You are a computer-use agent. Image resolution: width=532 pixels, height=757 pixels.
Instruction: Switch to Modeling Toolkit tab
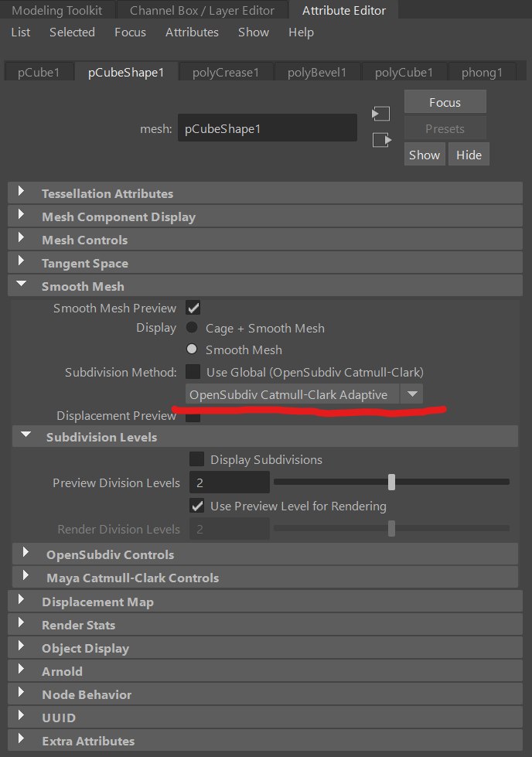(57, 10)
